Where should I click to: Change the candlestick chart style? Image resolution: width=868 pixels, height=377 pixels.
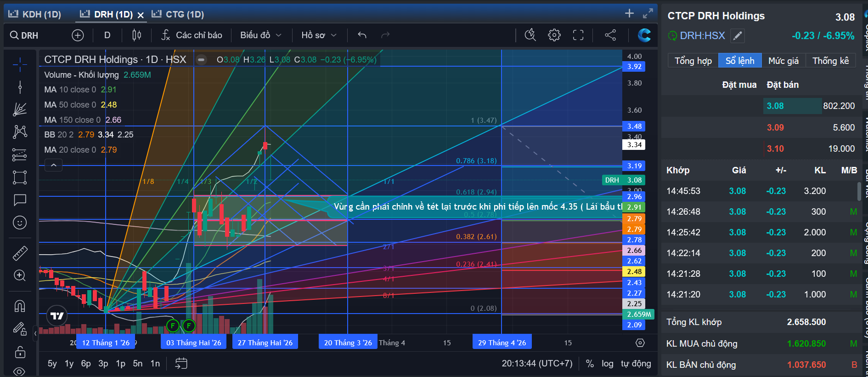point(136,35)
